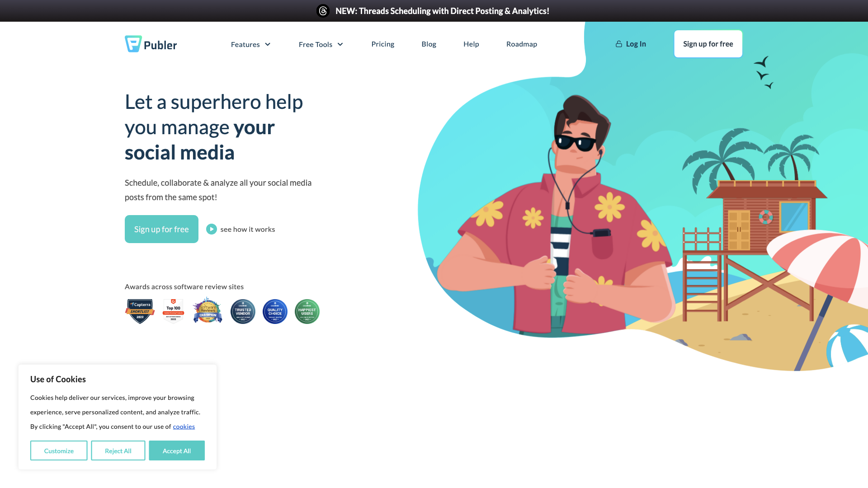Click the Log In button
This screenshot has width=868, height=488.
pyautogui.click(x=631, y=43)
